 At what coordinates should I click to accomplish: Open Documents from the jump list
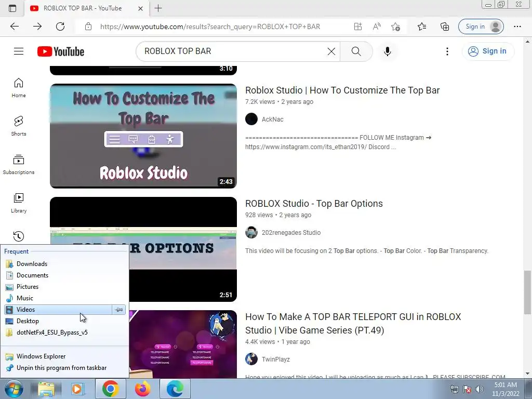click(65, 275)
